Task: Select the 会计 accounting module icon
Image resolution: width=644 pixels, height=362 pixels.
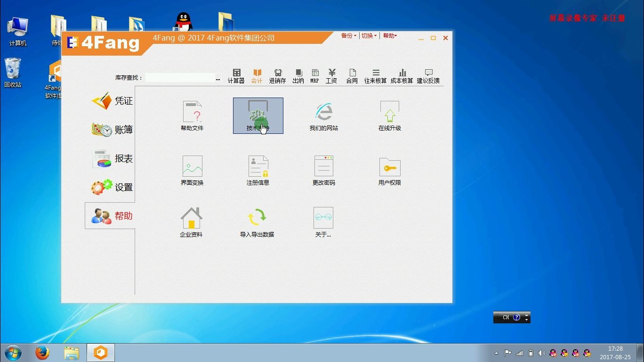Action: click(257, 76)
